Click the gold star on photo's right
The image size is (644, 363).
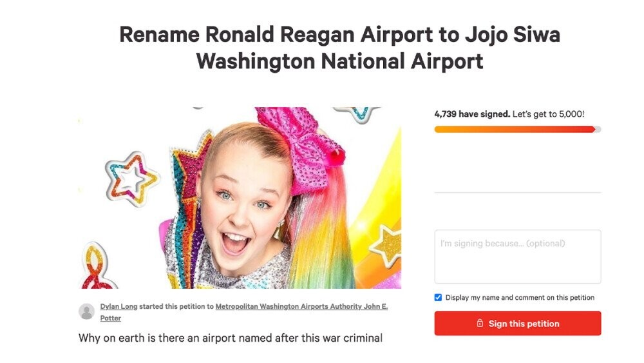[x=386, y=245]
